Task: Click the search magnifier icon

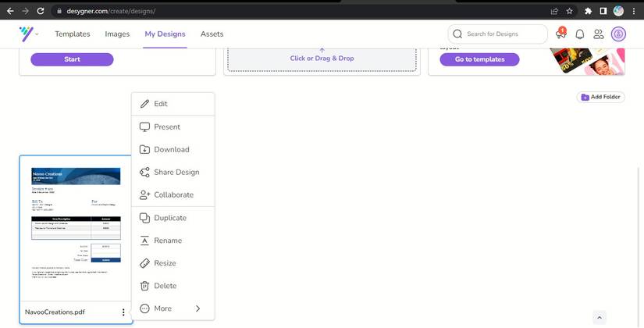Action: coord(457,34)
